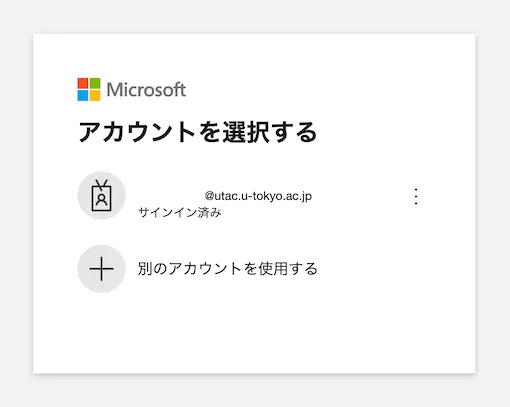510x407 pixels.
Task: Click the アカウントを選択する heading
Action: coord(197,132)
